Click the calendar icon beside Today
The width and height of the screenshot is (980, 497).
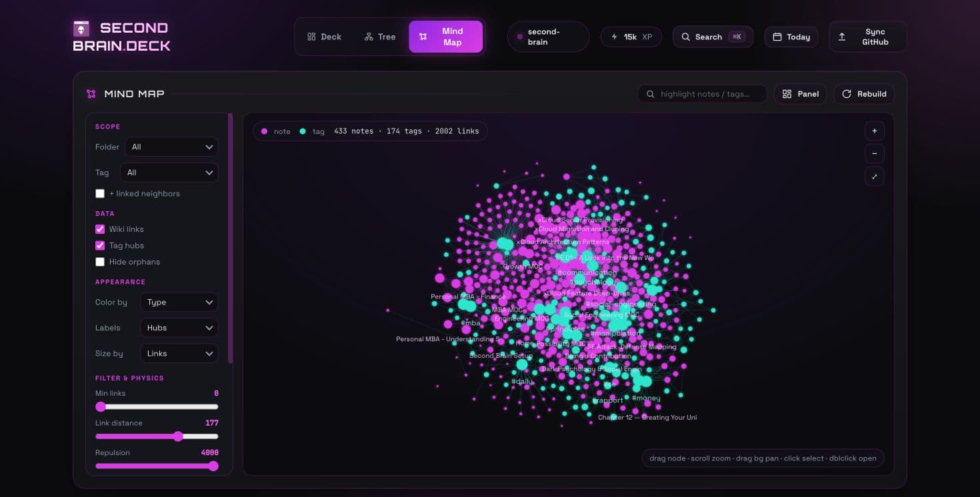[x=777, y=37]
